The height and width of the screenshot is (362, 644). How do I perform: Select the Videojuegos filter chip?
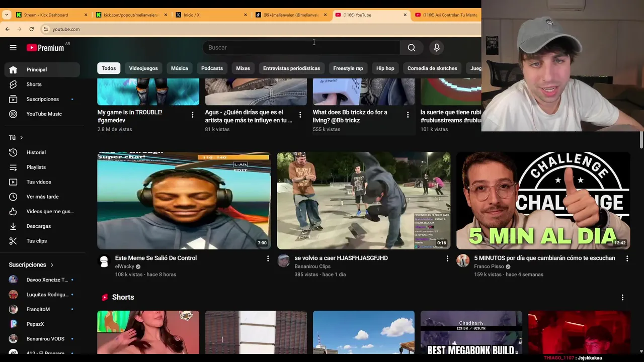[x=143, y=68]
